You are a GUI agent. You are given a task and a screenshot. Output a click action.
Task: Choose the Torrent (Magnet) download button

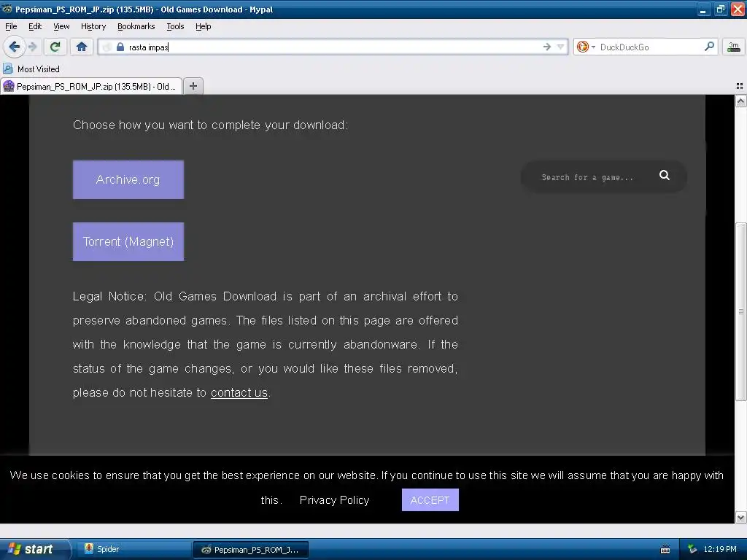pyautogui.click(x=128, y=241)
